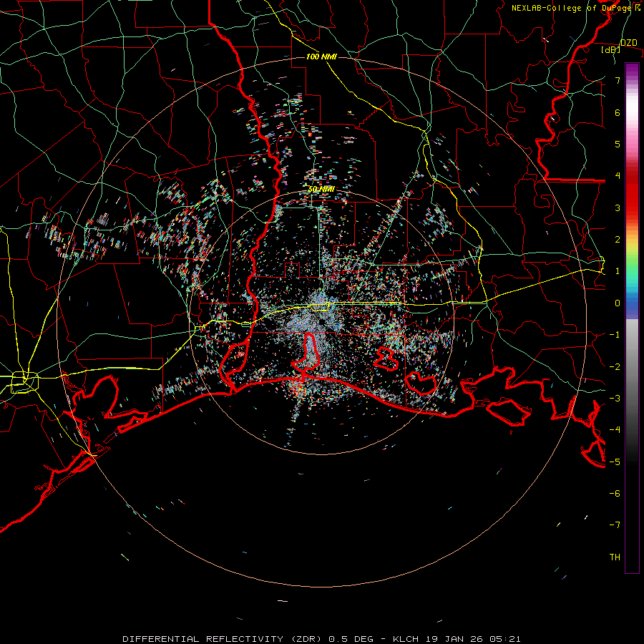Image resolution: width=644 pixels, height=644 pixels.
Task: Click the '7' value on the scale
Action: [x=618, y=80]
